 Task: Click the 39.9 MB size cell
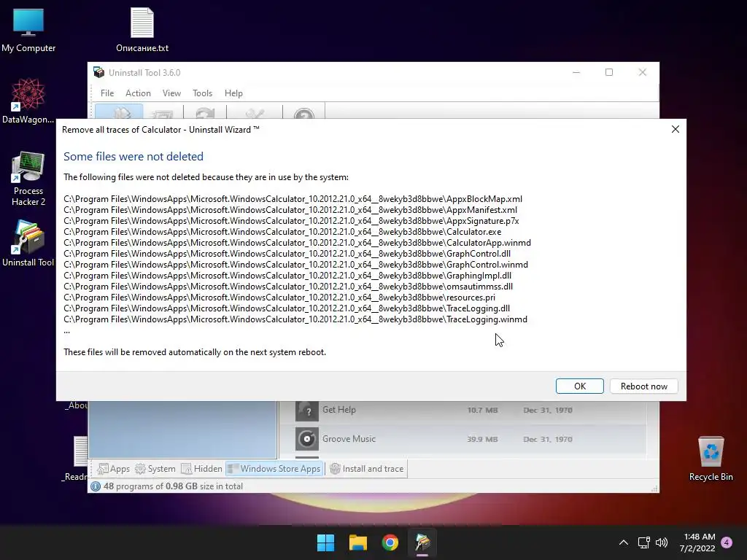pyautogui.click(x=482, y=439)
